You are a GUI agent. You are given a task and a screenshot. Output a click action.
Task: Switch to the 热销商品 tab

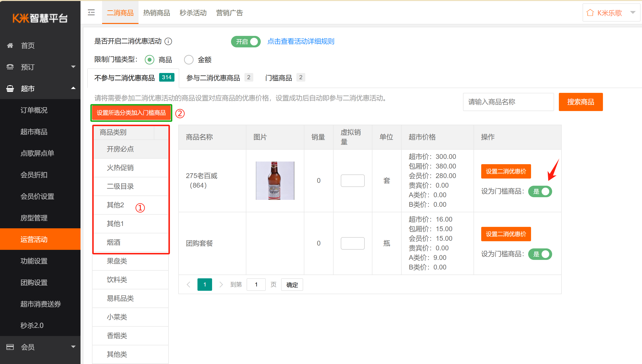coord(156,13)
